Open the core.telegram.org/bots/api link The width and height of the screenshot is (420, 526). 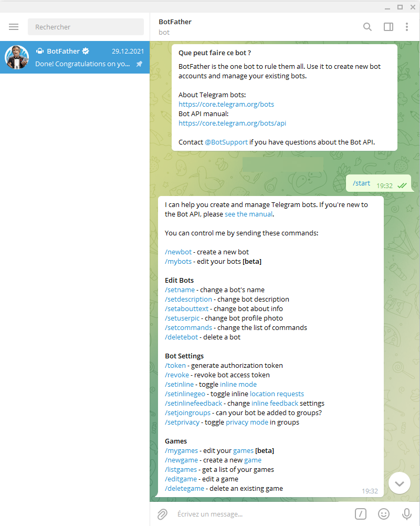(232, 123)
